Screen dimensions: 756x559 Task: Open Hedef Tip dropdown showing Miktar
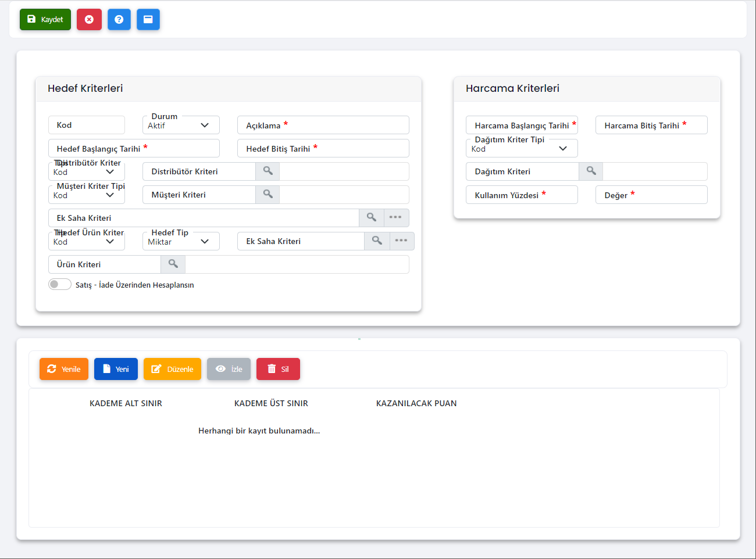[x=181, y=241]
